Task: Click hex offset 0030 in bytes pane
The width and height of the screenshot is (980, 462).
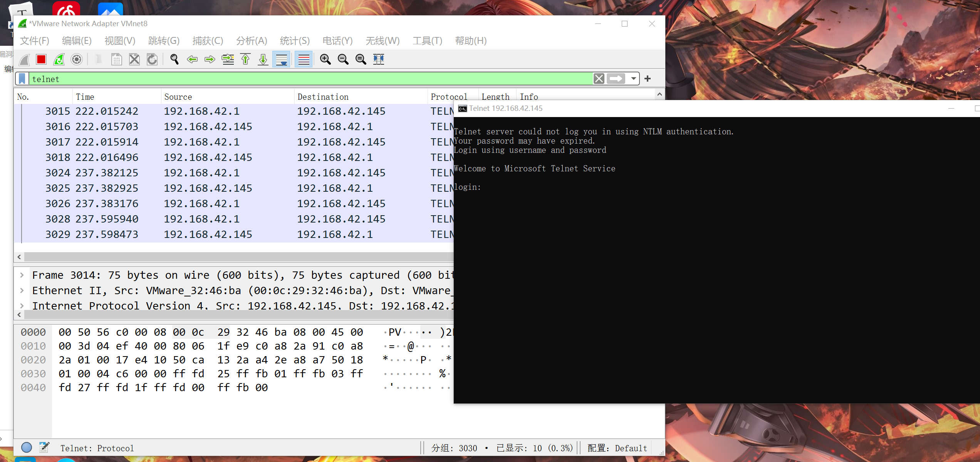Action: tap(33, 374)
